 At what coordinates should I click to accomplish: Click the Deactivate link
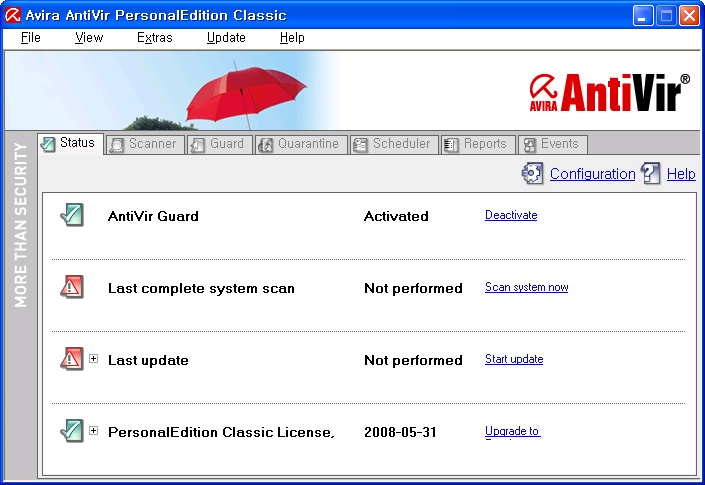coord(511,215)
